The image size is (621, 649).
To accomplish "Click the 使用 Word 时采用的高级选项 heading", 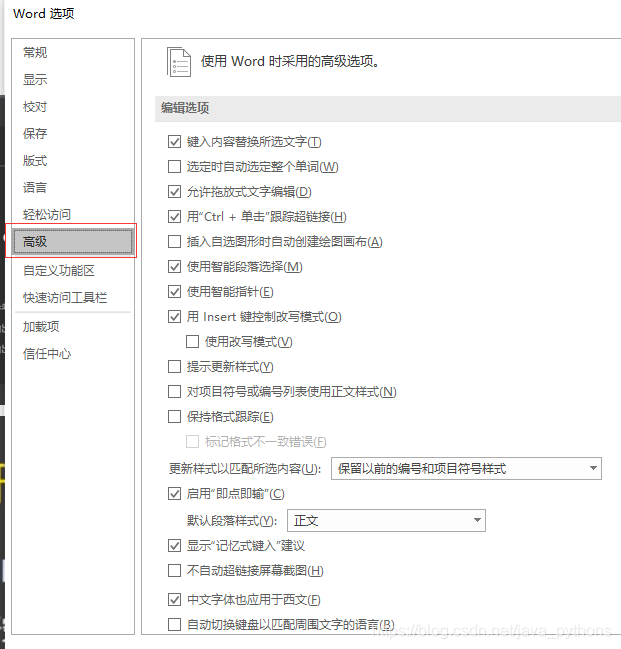I will click(290, 61).
